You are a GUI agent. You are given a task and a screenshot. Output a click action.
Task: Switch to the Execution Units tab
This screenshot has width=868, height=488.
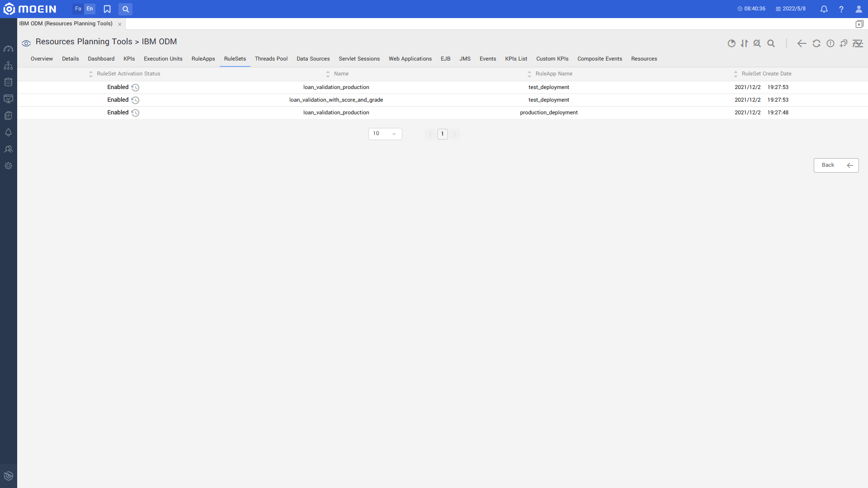[163, 59]
